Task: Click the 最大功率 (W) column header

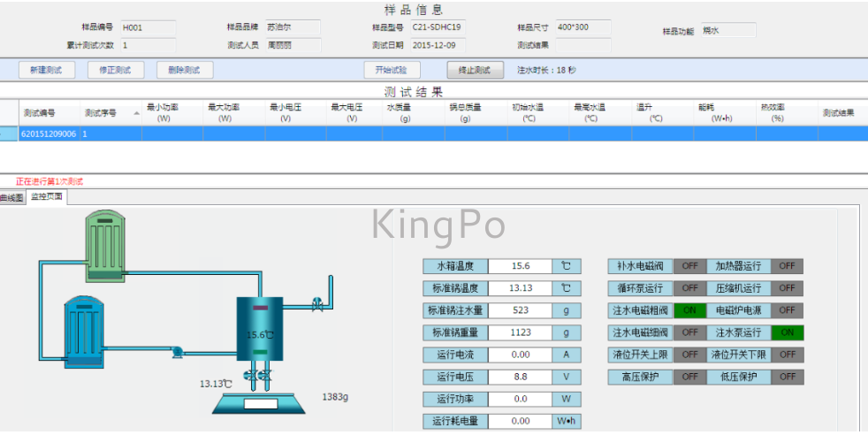Action: (233, 113)
